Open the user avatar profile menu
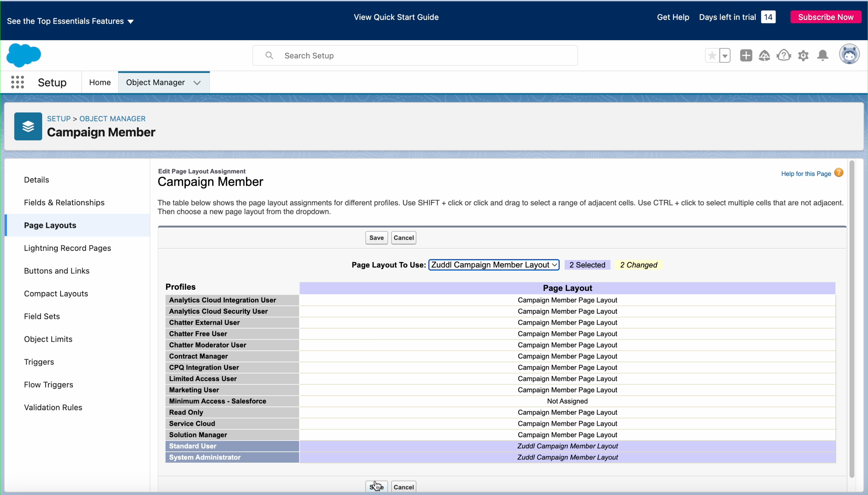 click(849, 54)
